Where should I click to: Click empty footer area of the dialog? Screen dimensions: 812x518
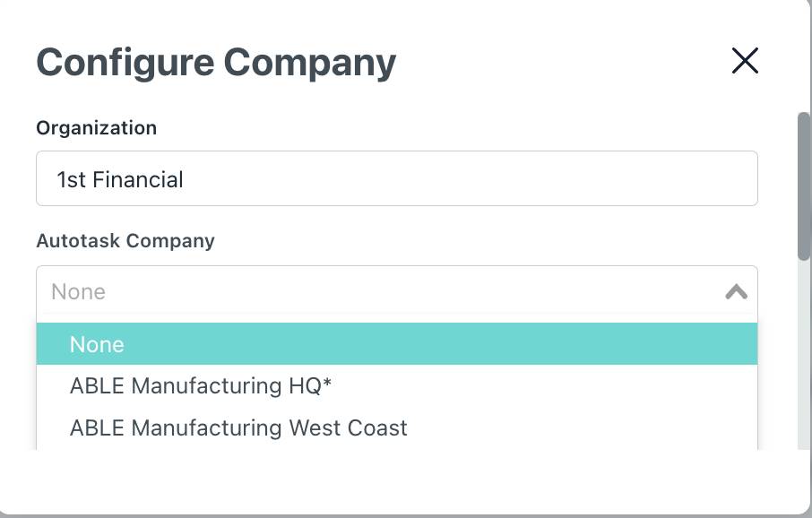point(396,482)
